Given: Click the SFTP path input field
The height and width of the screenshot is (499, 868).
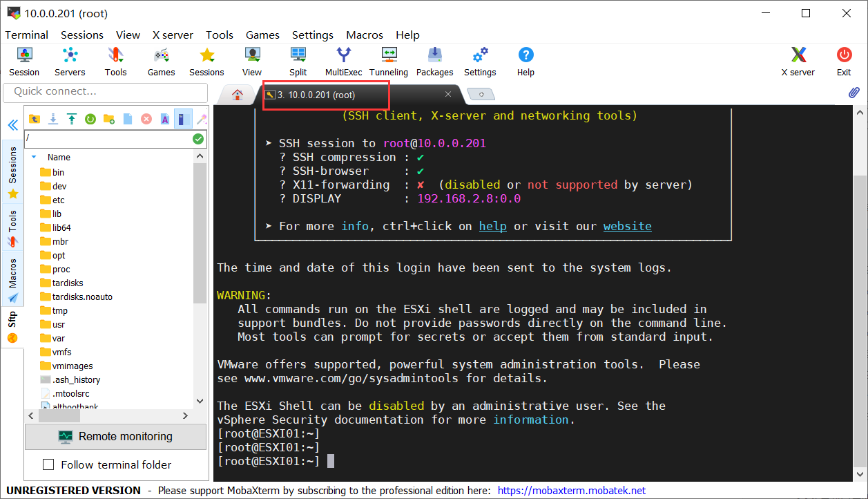Looking at the screenshot, I should 108,138.
